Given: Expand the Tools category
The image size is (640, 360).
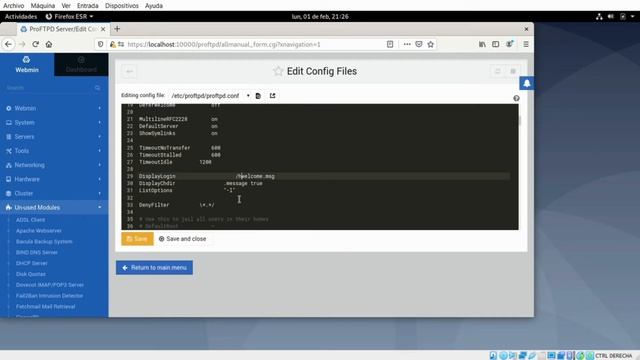Looking at the screenshot, I should click(x=54, y=151).
